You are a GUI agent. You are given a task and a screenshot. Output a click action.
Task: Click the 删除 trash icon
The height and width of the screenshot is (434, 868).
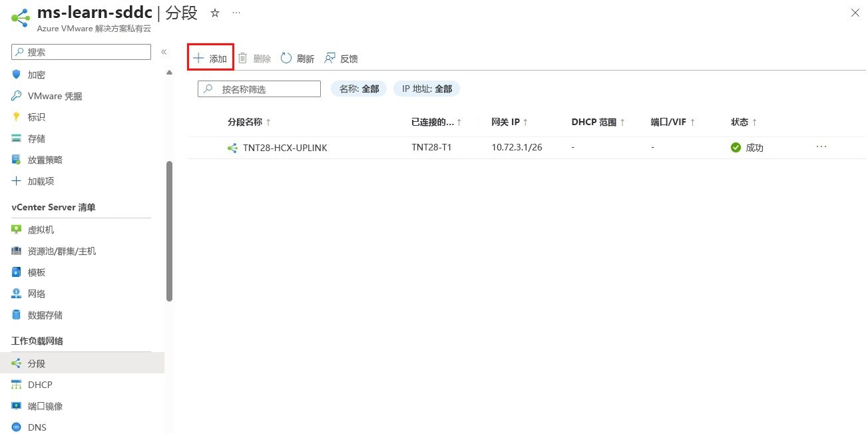pyautogui.click(x=243, y=59)
